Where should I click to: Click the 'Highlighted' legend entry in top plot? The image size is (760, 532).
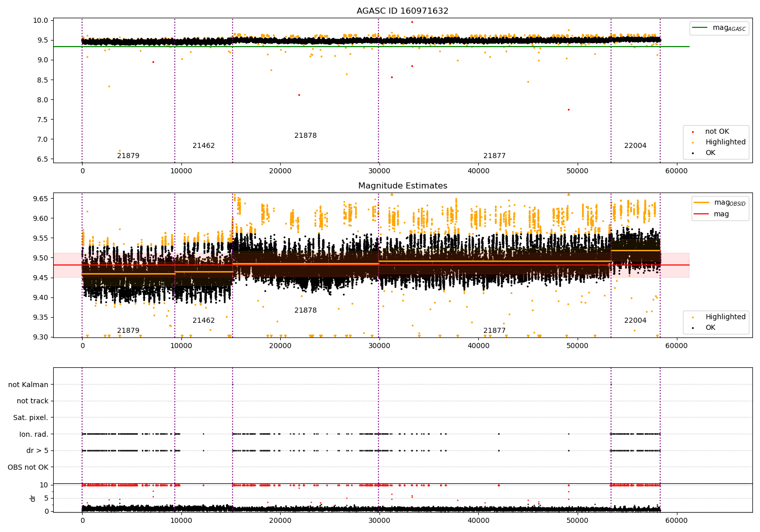click(x=725, y=142)
